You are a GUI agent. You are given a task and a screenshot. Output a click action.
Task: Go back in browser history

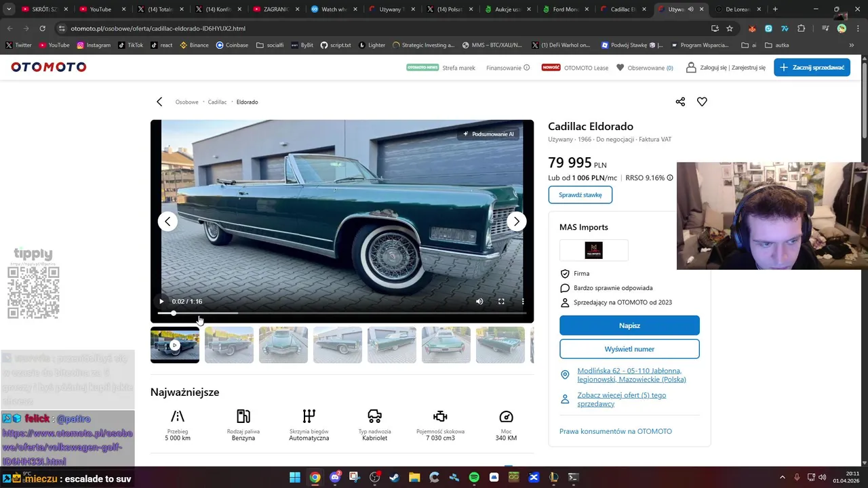pos(9,28)
